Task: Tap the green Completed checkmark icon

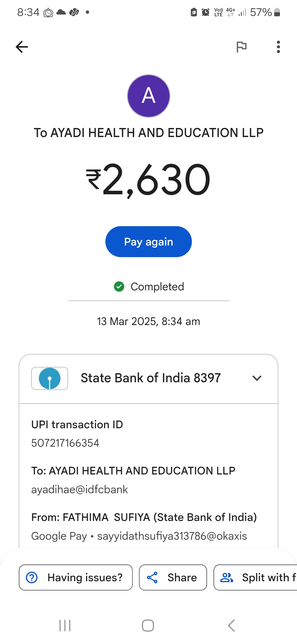Action: [119, 286]
